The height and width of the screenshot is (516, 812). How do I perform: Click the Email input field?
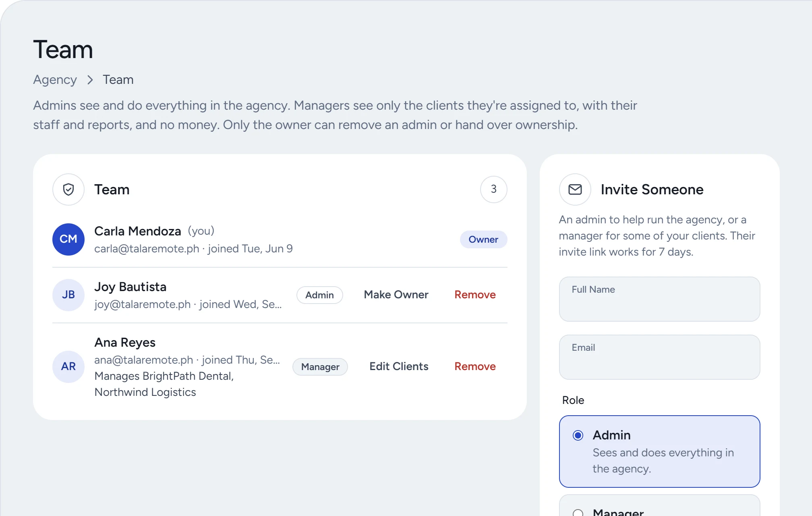659,357
